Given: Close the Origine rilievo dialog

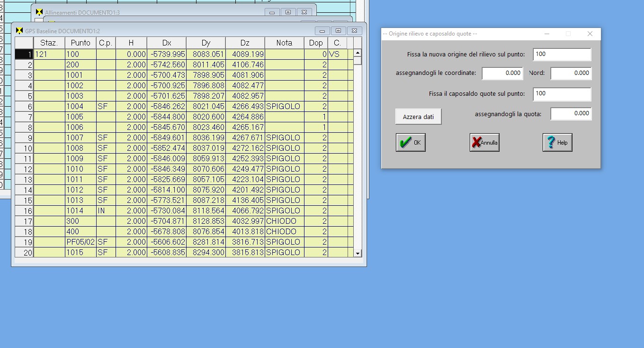Looking at the screenshot, I should [x=590, y=34].
